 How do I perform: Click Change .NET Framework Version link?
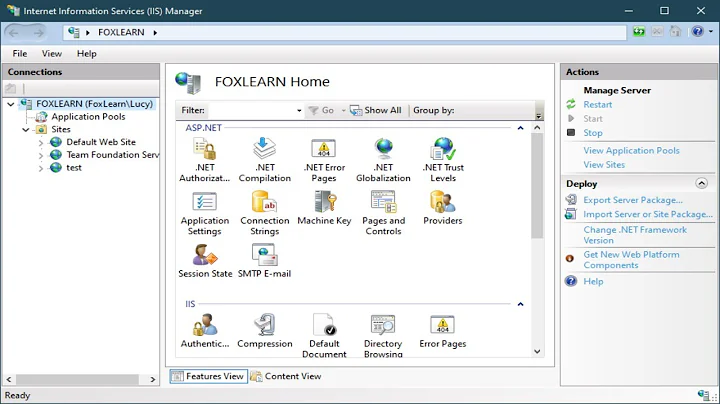635,235
